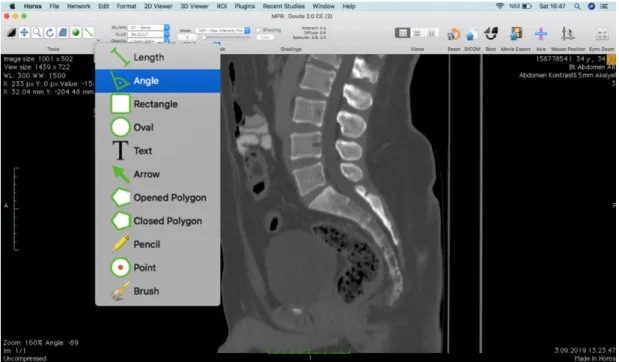This screenshot has width=619, height=362.
Task: Choose Arrow from the ROI menu
Action: coord(158,174)
